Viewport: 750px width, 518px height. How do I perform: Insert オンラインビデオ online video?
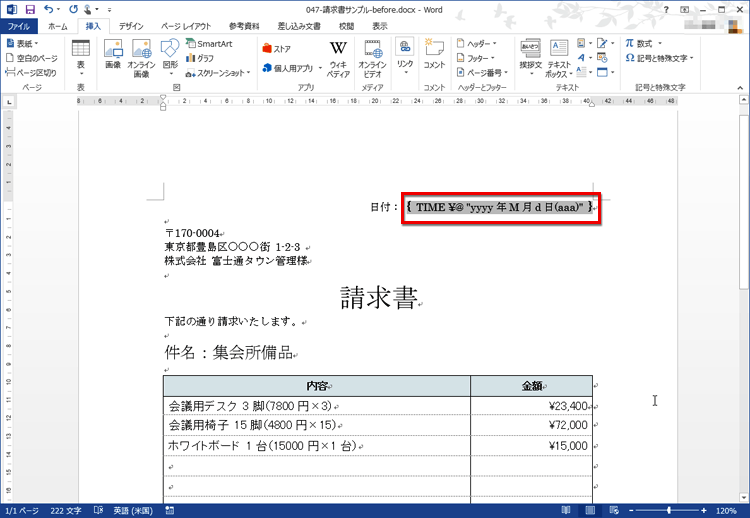(372, 59)
